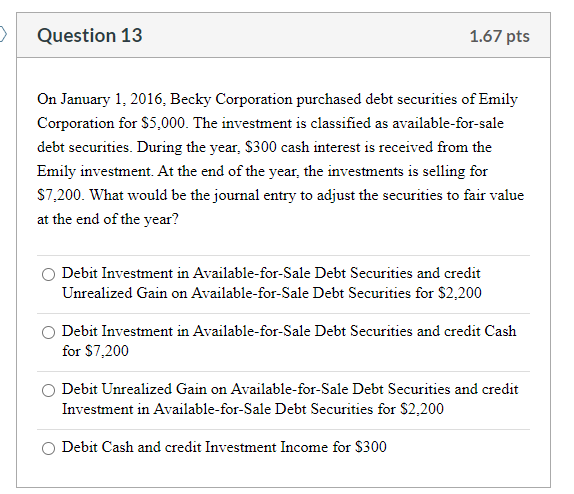Viewport: 574px width, 494px height.
Task: Click the $7,200 amount in the question prompt
Action: point(61,195)
